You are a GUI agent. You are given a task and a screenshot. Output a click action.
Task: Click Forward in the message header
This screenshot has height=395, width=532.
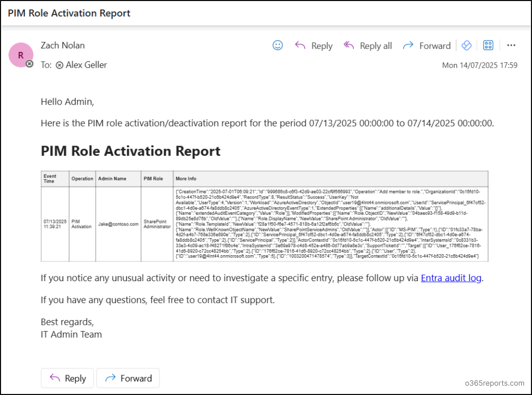[427, 45]
